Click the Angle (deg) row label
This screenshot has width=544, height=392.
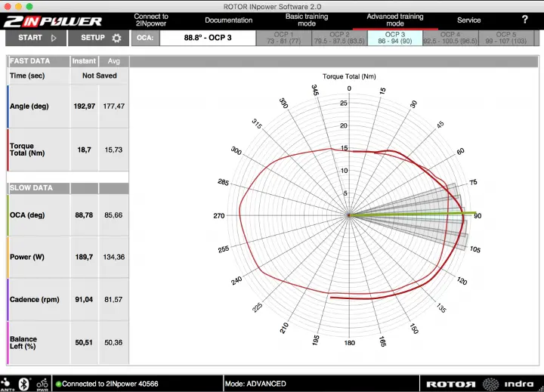click(x=29, y=106)
